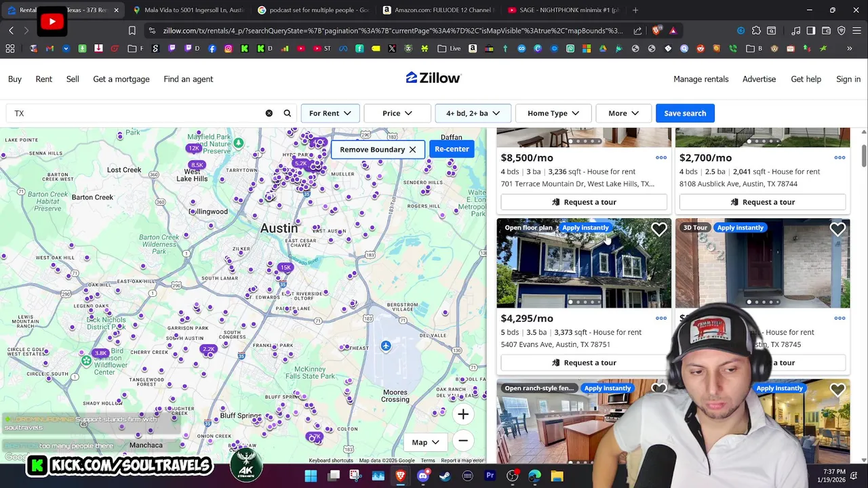The image size is (868, 488).
Task: Bookmark this page in address bar
Action: coord(132,30)
